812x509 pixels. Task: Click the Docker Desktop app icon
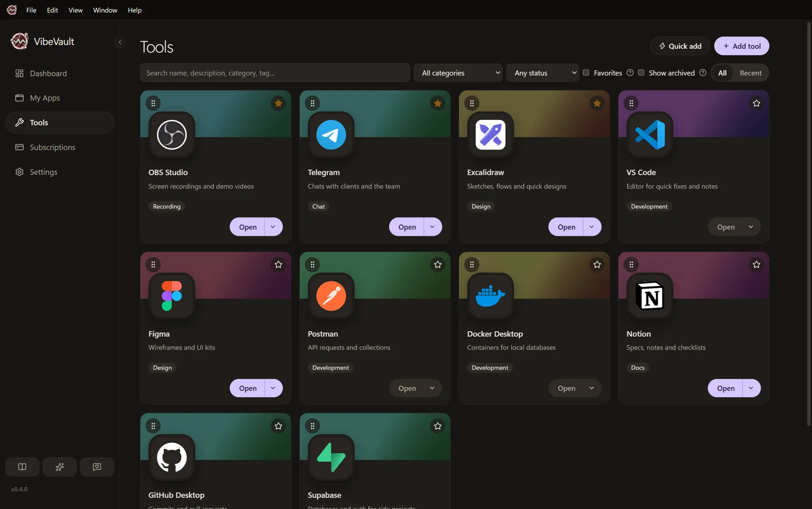[x=490, y=296]
